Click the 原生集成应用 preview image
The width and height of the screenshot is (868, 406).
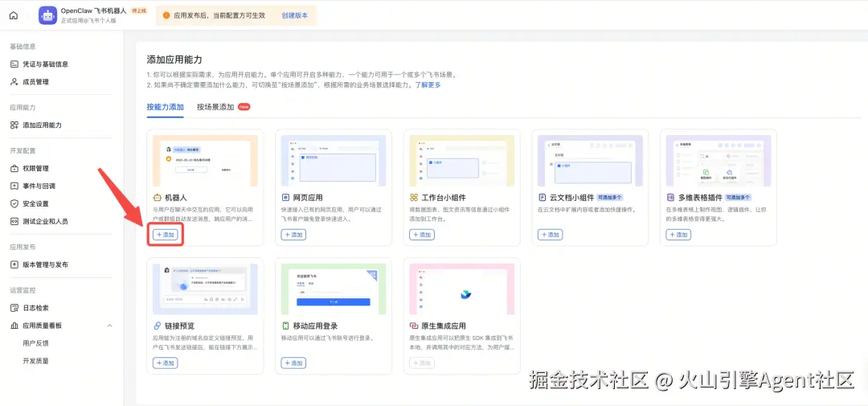point(461,289)
